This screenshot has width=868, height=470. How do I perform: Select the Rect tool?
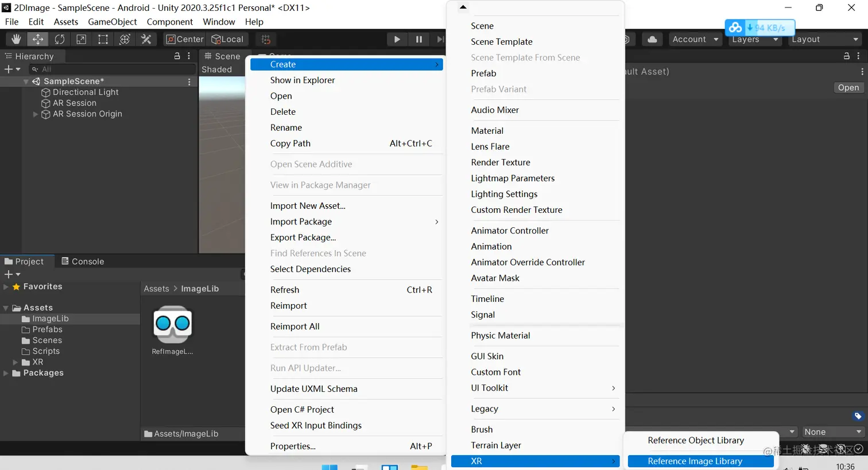point(103,39)
